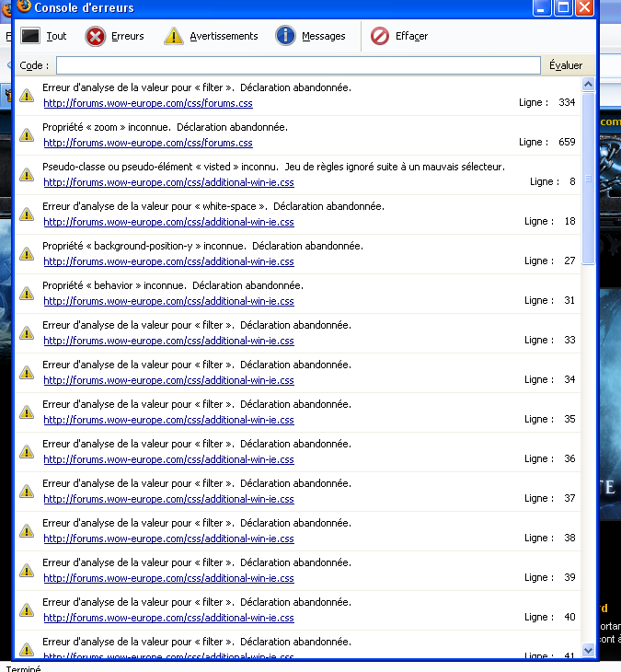This screenshot has width=621, height=672.
Task: Click warning icon of line 34 entry
Action: [x=27, y=373]
